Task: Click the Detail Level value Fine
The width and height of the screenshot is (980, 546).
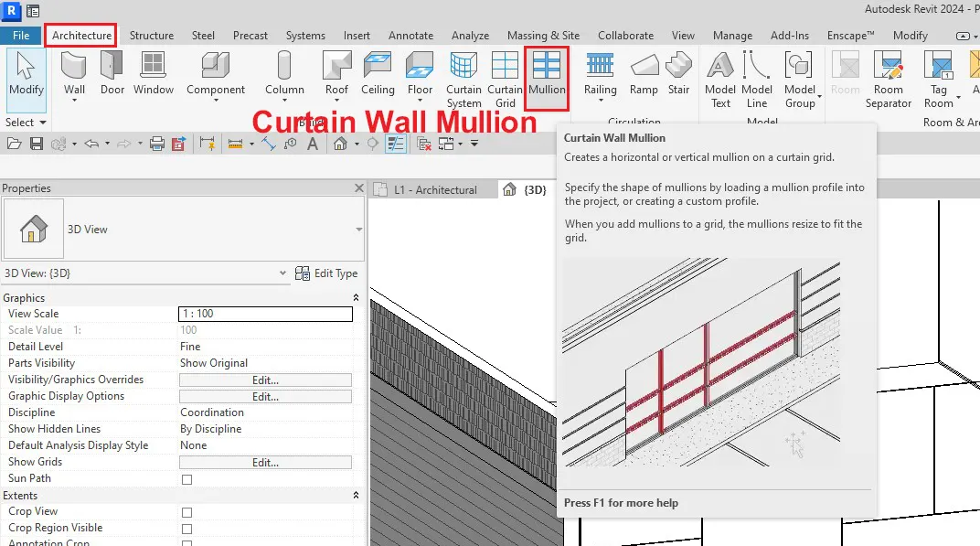Action: pos(191,347)
